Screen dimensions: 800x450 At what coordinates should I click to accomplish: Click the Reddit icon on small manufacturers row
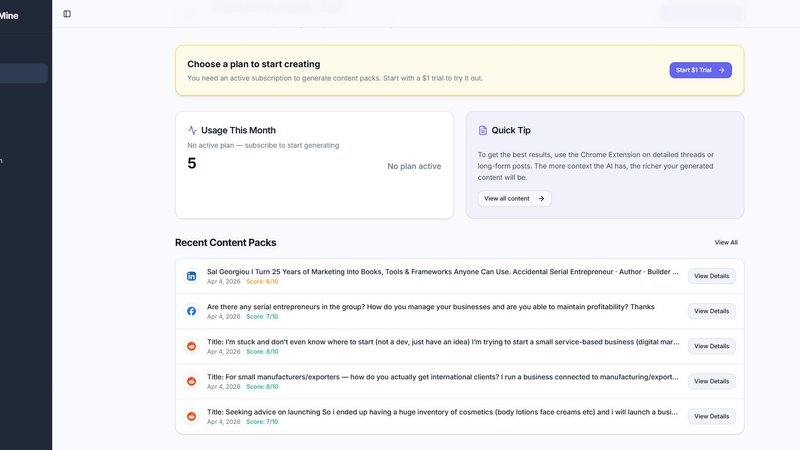point(191,381)
